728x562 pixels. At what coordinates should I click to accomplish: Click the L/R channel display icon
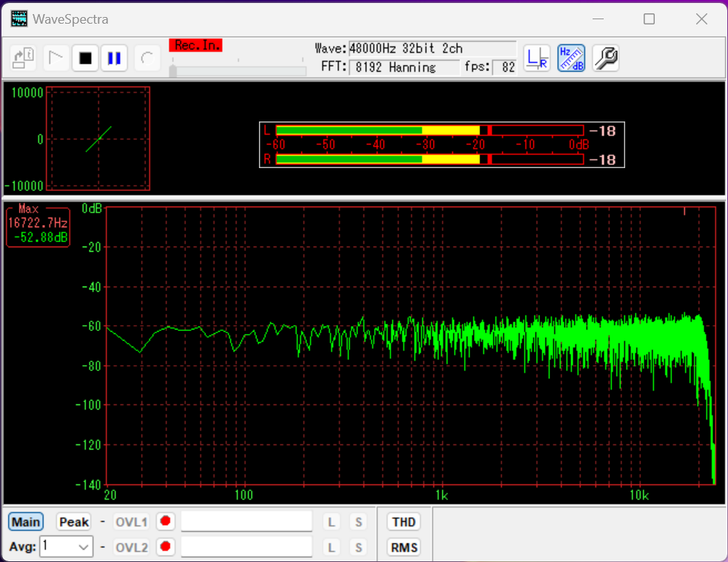[x=537, y=58]
